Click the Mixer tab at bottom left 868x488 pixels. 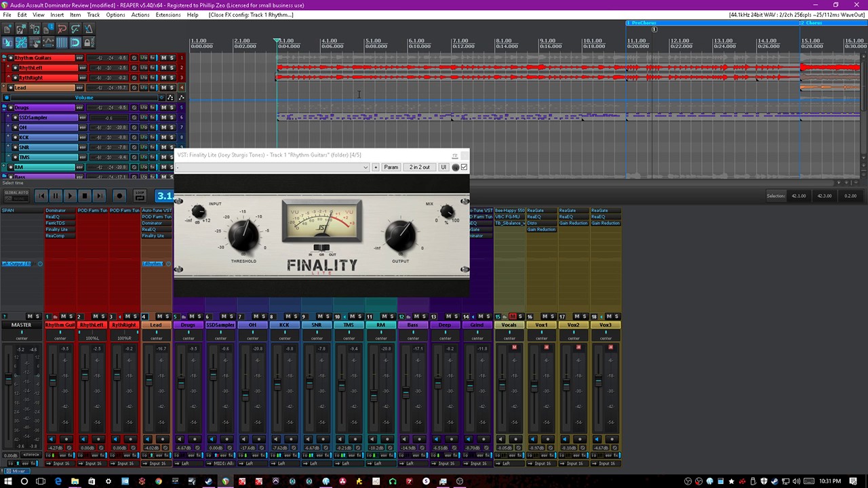click(x=16, y=471)
